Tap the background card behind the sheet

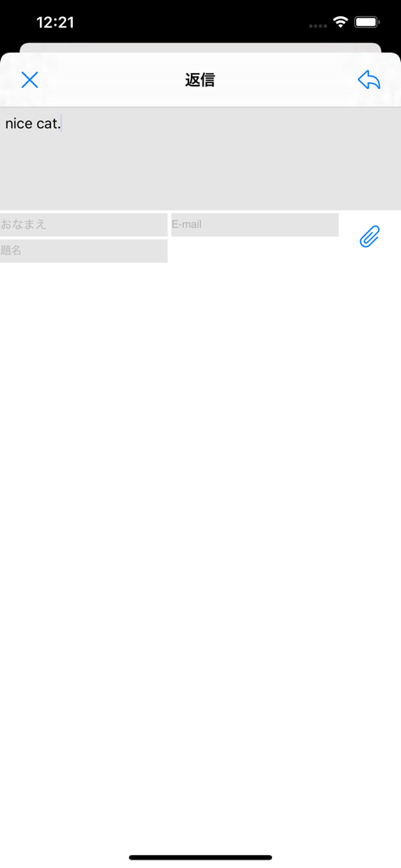200,47
